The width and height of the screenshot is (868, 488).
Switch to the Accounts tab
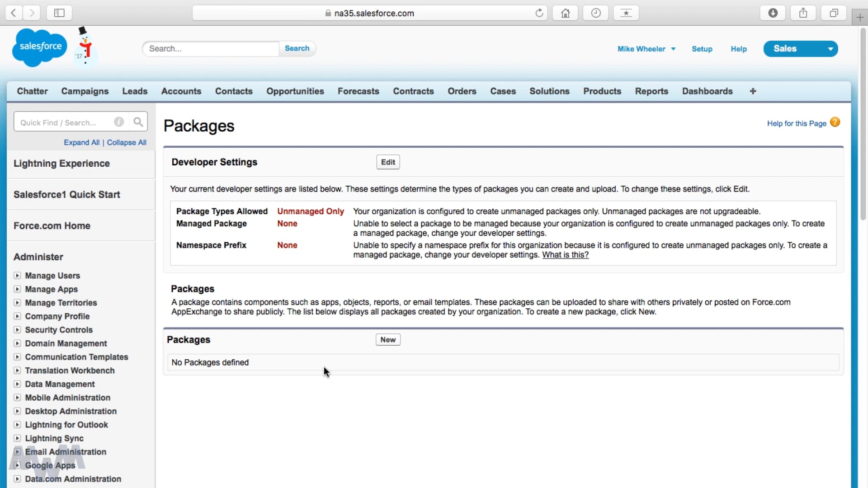coord(181,91)
